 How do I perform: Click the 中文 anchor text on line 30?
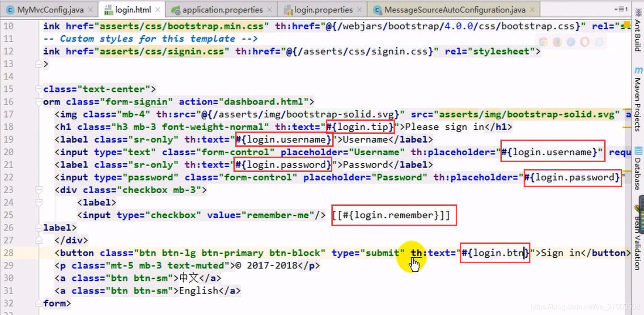coord(189,278)
